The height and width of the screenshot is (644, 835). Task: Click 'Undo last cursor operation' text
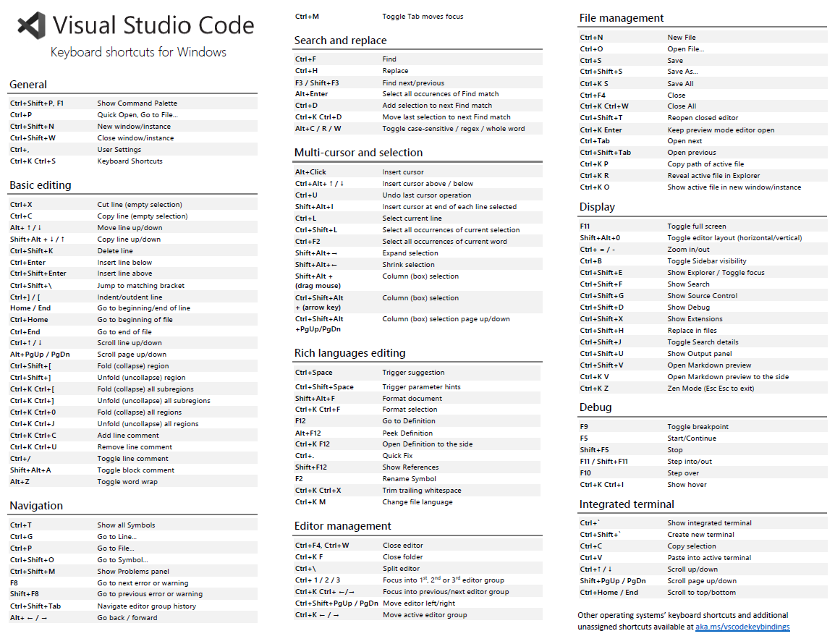[x=427, y=195]
